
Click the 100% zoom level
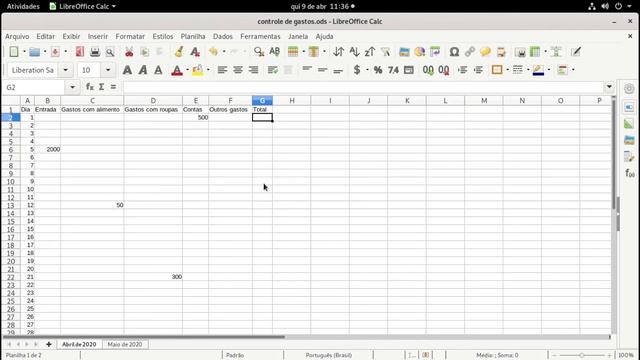626,355
